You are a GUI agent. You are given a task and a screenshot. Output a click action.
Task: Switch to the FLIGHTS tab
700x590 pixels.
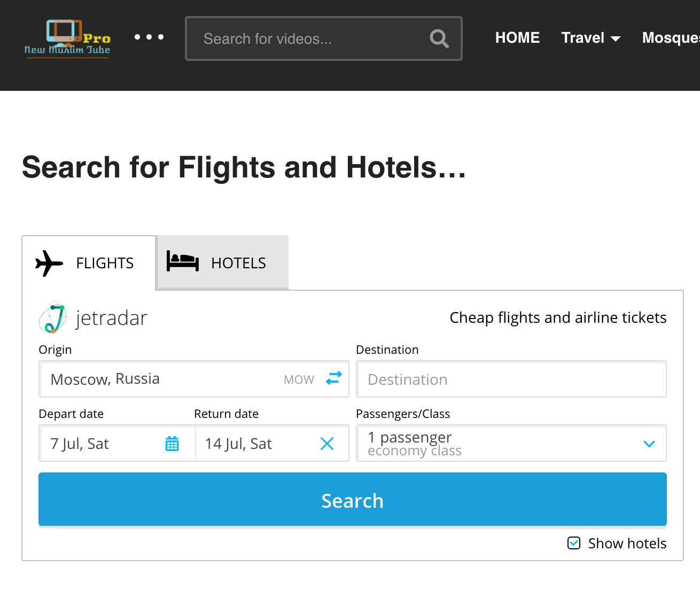click(x=89, y=263)
